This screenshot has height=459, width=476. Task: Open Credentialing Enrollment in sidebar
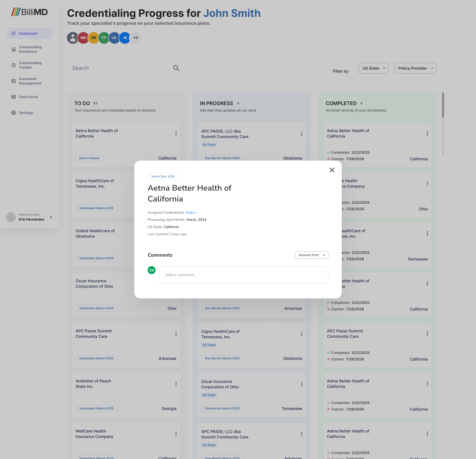click(30, 49)
